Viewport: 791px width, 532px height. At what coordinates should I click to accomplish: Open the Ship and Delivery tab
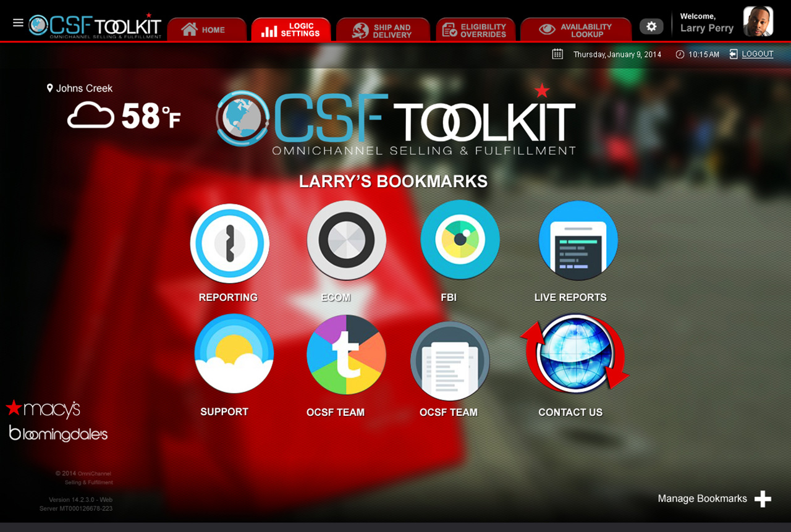coord(383,30)
